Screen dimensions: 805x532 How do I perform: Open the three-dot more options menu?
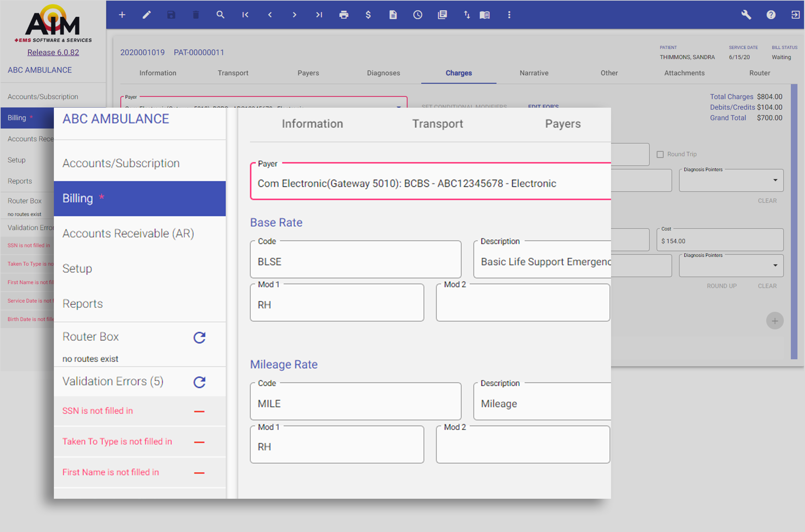(x=509, y=15)
